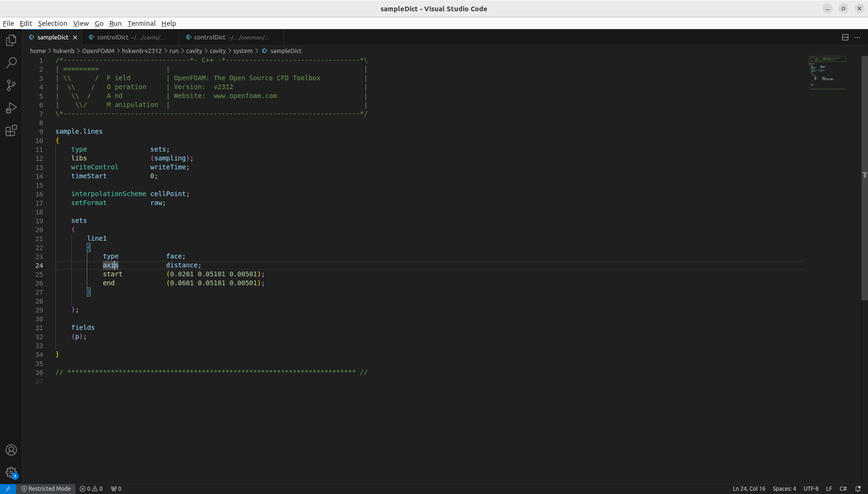
Task: Select Spaces: 4 indentation setting
Action: 784,488
